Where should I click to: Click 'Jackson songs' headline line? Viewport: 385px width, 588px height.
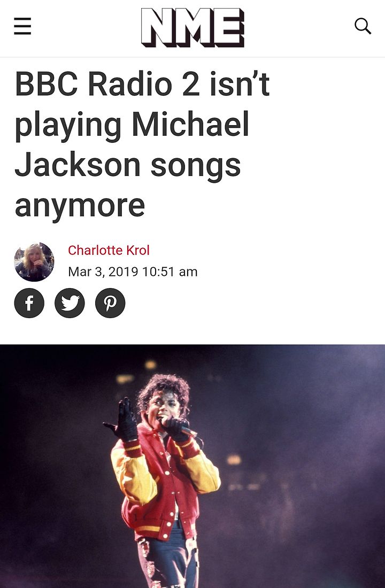pos(128,165)
